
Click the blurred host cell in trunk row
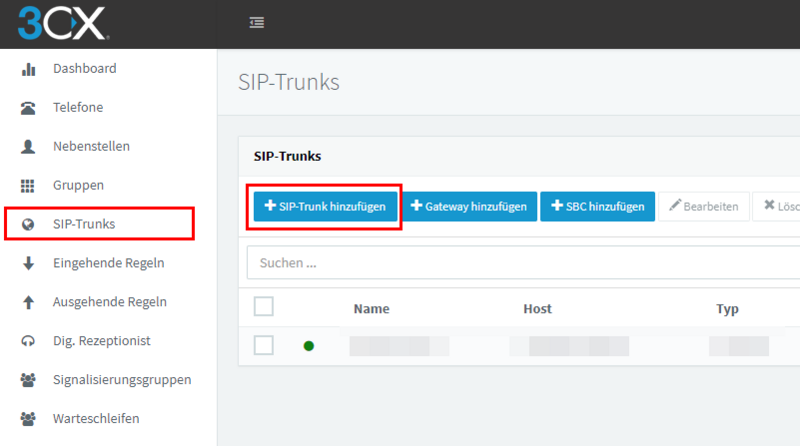click(x=569, y=346)
